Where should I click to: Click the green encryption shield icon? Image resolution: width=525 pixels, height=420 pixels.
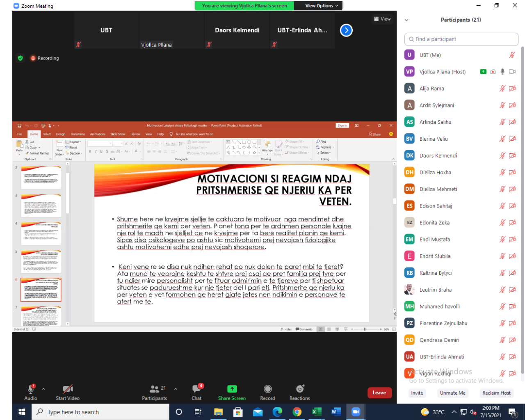(x=20, y=58)
